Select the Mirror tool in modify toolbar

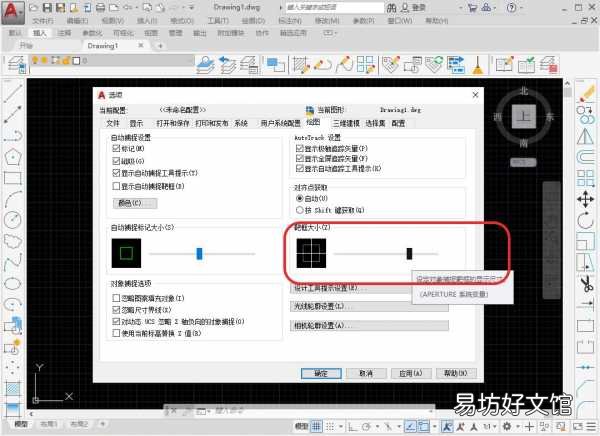585,136
